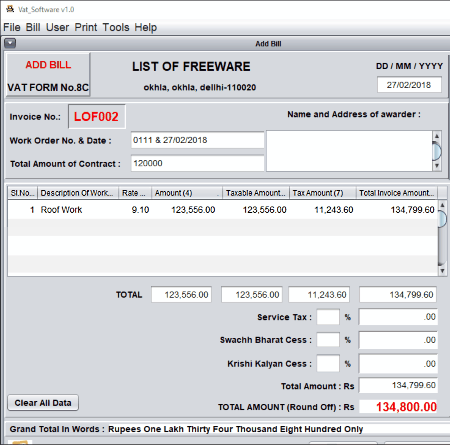450x445 pixels.
Task: Click the Service Tax percent field
Action: (x=328, y=317)
